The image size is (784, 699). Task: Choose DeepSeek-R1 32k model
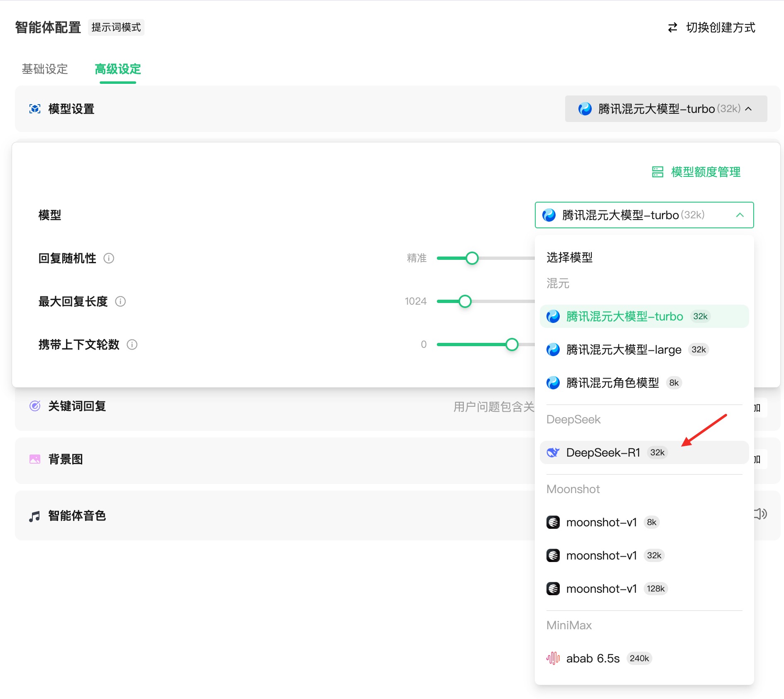tap(644, 452)
